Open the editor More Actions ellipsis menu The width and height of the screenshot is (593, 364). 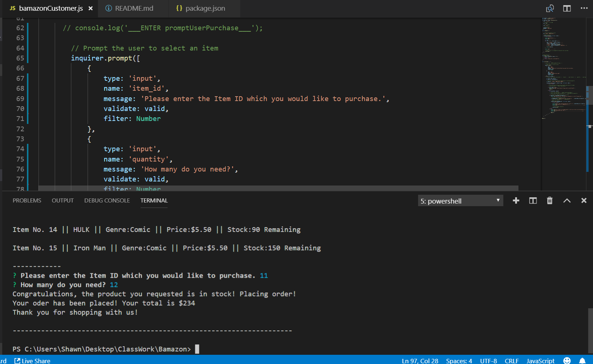(584, 8)
